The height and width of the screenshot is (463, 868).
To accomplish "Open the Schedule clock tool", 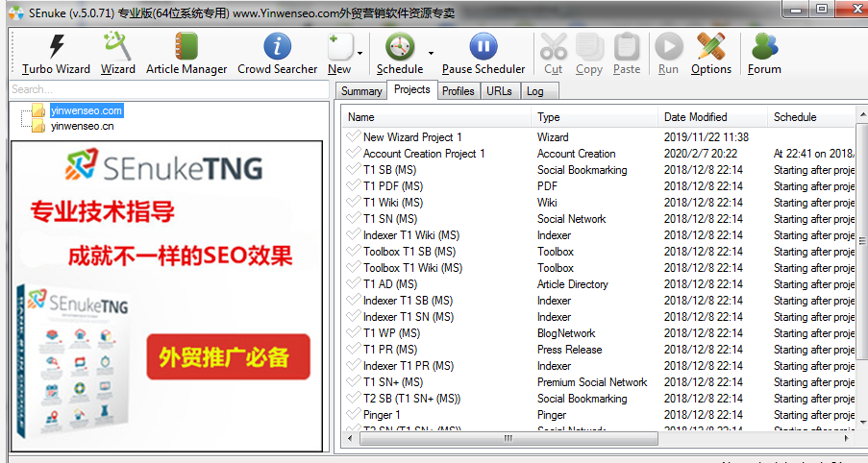I will click(x=400, y=54).
